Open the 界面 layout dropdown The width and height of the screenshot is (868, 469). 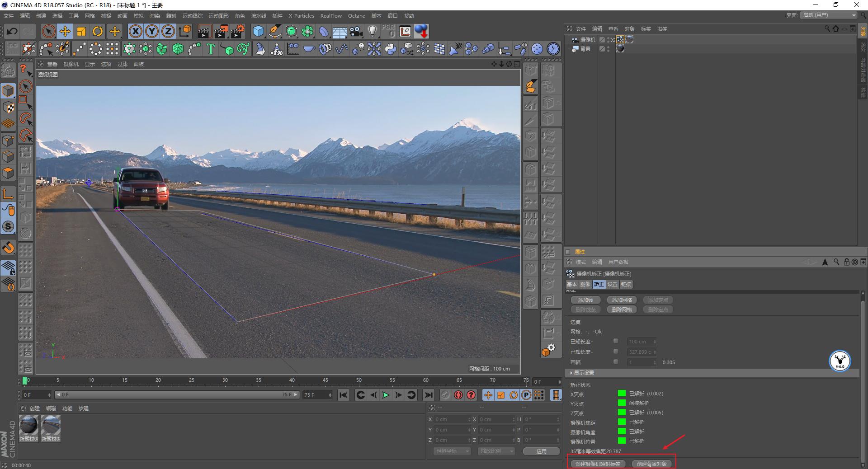[829, 15]
